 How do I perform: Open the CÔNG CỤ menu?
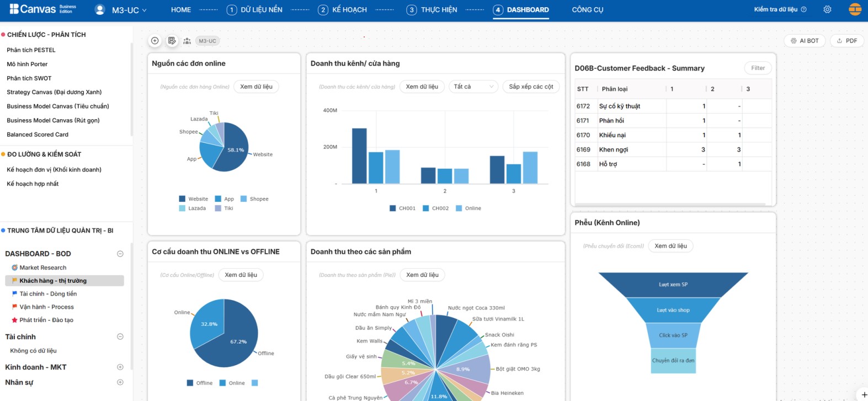click(587, 10)
